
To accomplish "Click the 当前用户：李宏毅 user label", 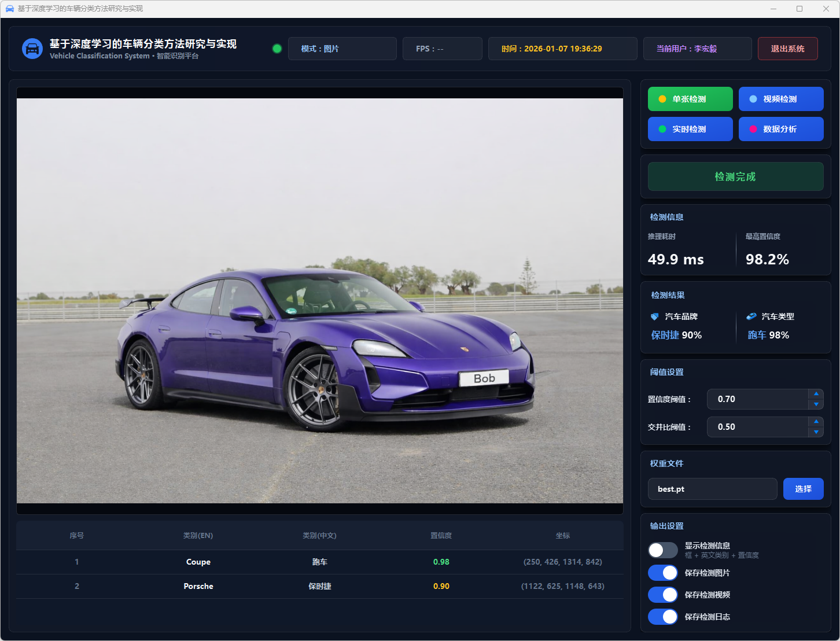I will click(x=698, y=49).
